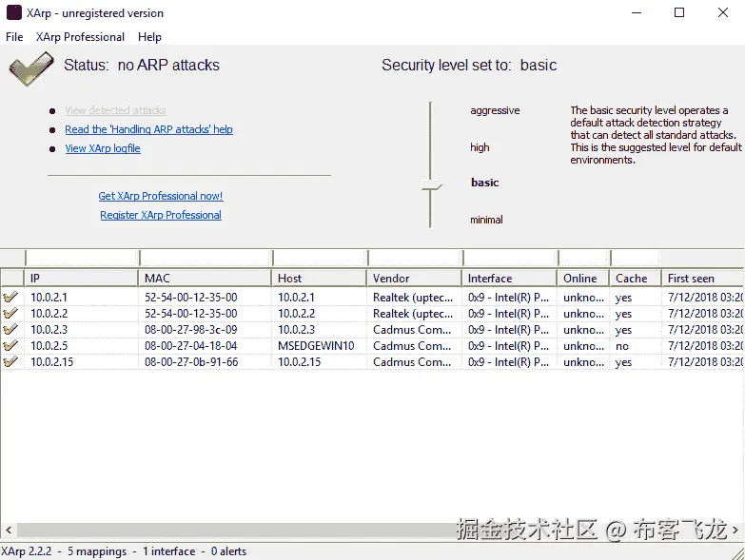Click status bar text '1 interface'
Screen dimensions: 745x560
click(168, 551)
